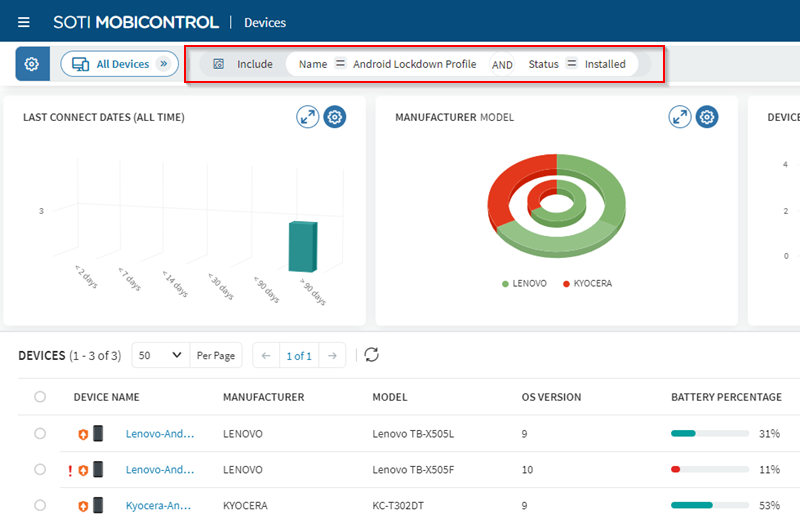Open the Status equals operator selector
The image size is (800, 523).
572,64
